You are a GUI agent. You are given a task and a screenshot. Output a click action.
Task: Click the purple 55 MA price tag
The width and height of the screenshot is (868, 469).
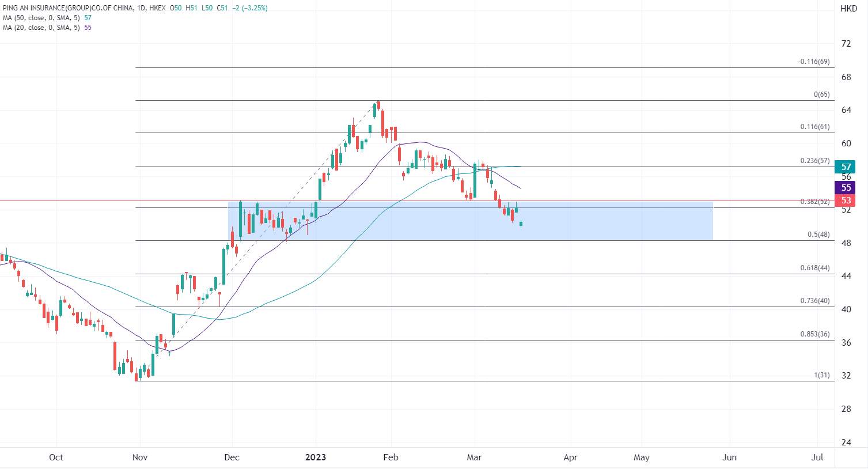(846, 188)
